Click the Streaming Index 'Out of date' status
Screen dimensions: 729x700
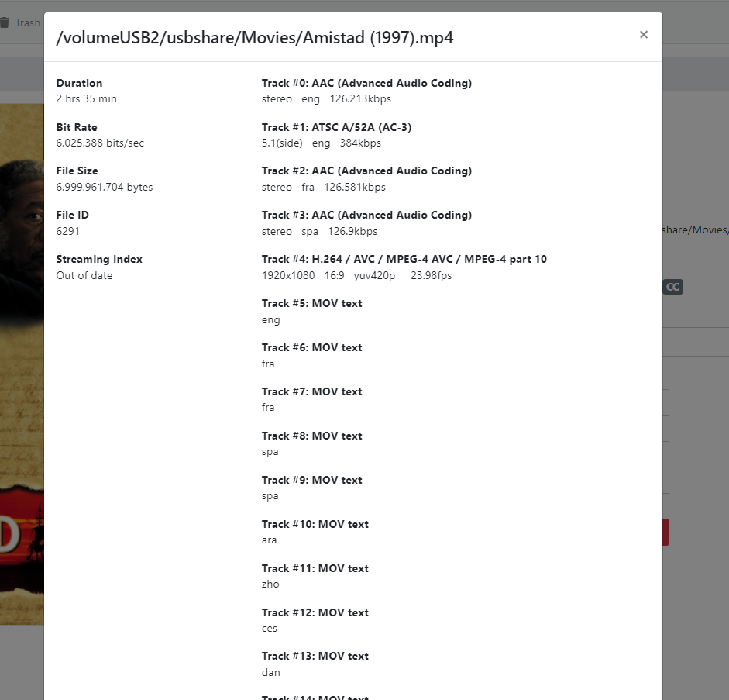pos(84,275)
